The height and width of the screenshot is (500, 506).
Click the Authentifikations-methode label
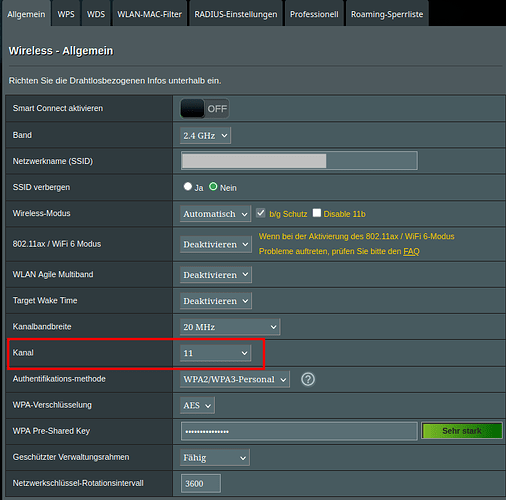tap(59, 379)
